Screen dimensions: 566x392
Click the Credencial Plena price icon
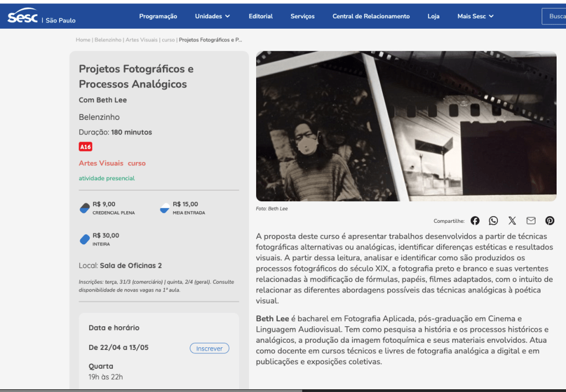pyautogui.click(x=85, y=208)
